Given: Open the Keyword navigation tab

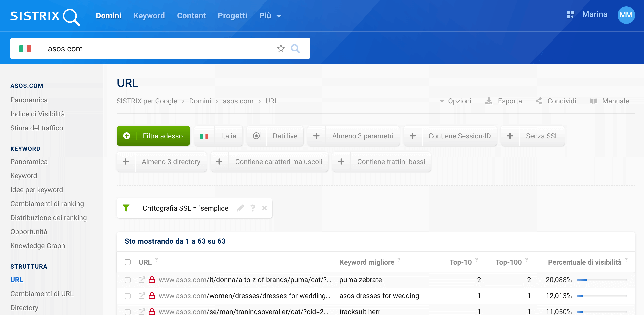Looking at the screenshot, I should point(149,16).
